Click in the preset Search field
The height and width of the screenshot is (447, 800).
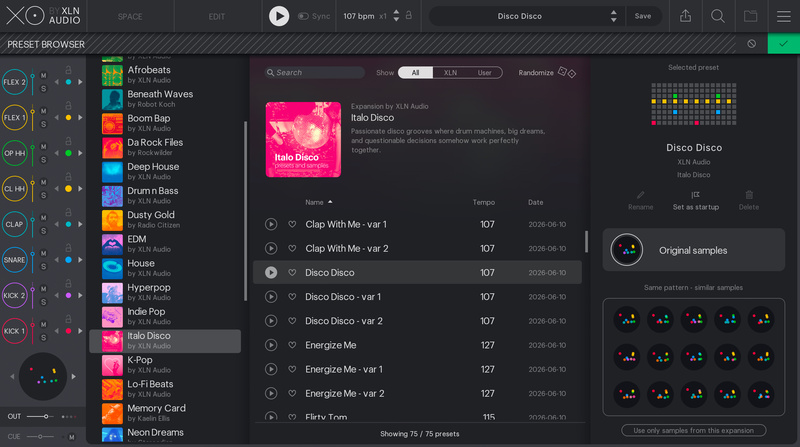click(x=315, y=72)
